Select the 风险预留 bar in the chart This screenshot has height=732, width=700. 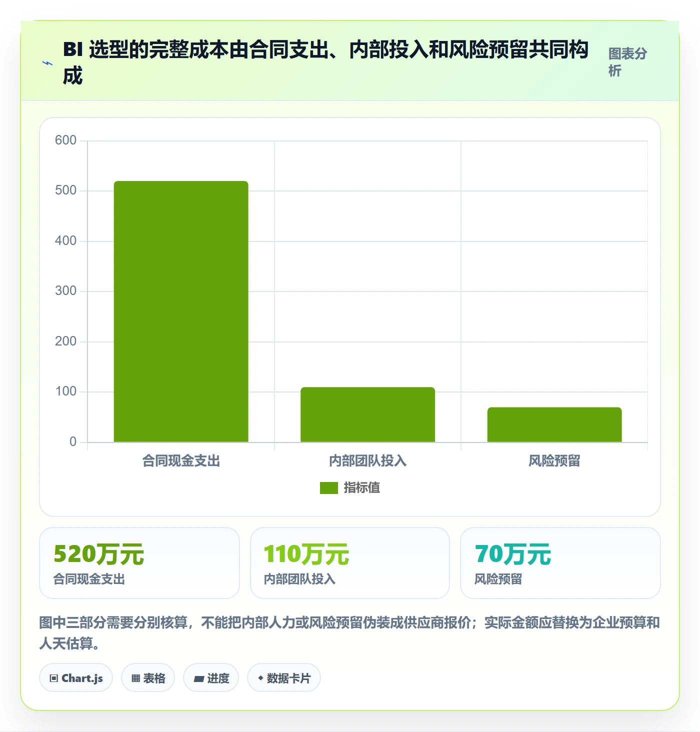(x=554, y=424)
